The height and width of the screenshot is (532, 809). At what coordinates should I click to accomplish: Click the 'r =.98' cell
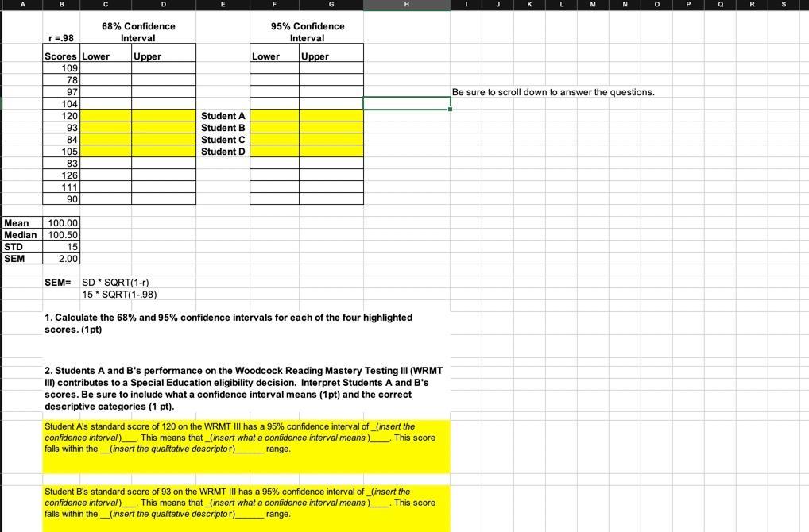61,37
